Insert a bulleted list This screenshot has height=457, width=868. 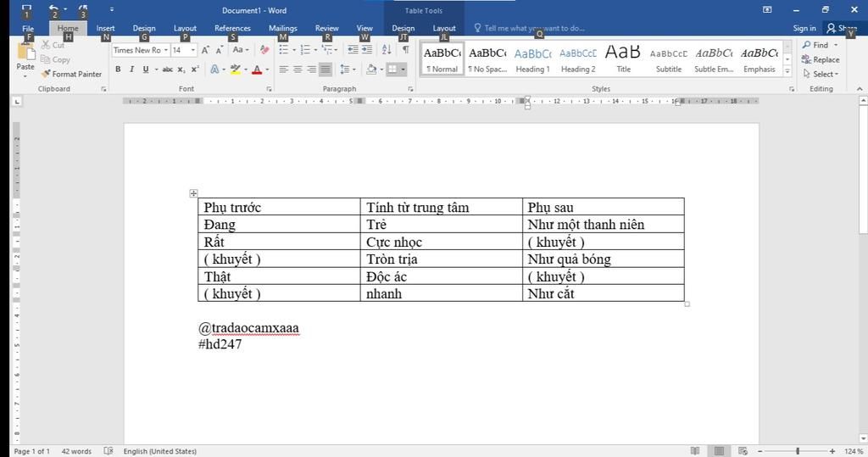click(283, 50)
